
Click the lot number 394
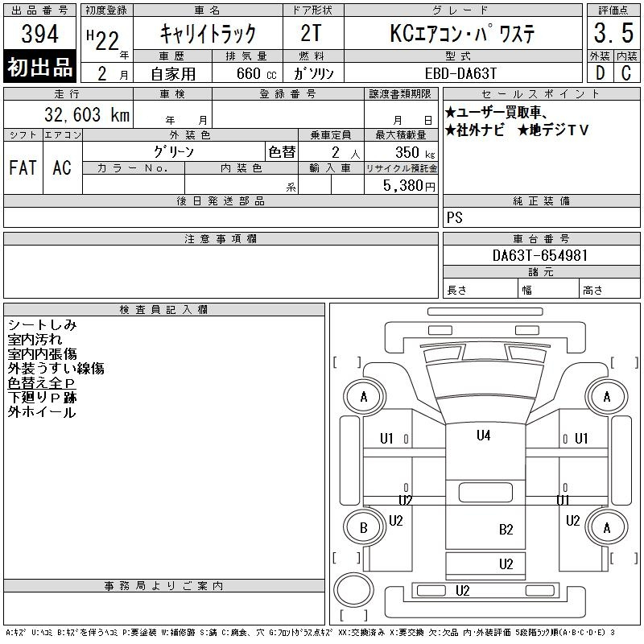(41, 35)
